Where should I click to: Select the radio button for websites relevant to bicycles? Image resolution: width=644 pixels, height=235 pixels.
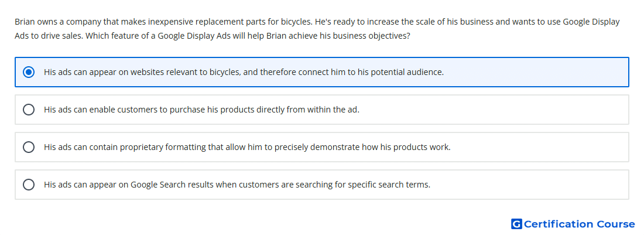coord(29,72)
